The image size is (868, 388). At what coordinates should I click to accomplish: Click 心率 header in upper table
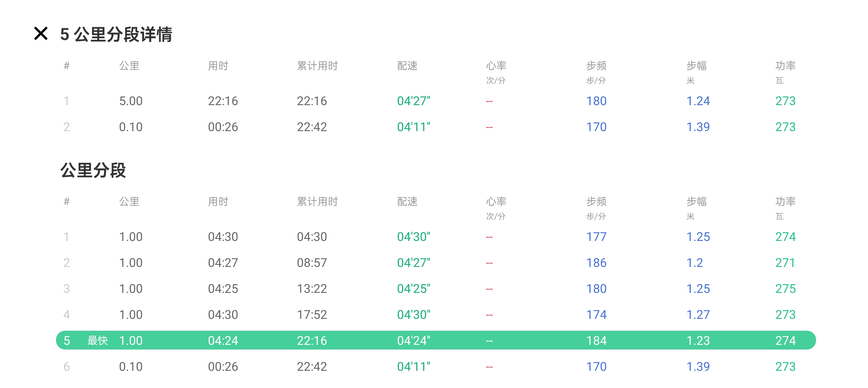click(496, 66)
